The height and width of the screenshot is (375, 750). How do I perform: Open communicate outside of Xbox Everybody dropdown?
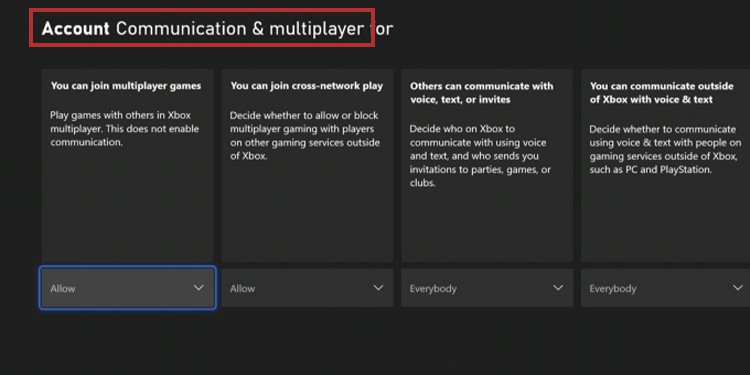coord(665,287)
